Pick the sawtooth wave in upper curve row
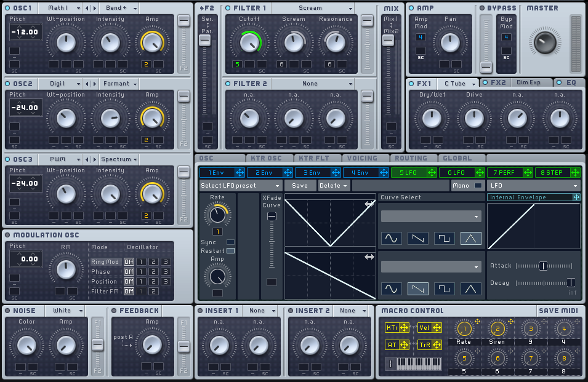588x382 pixels. 418,238
